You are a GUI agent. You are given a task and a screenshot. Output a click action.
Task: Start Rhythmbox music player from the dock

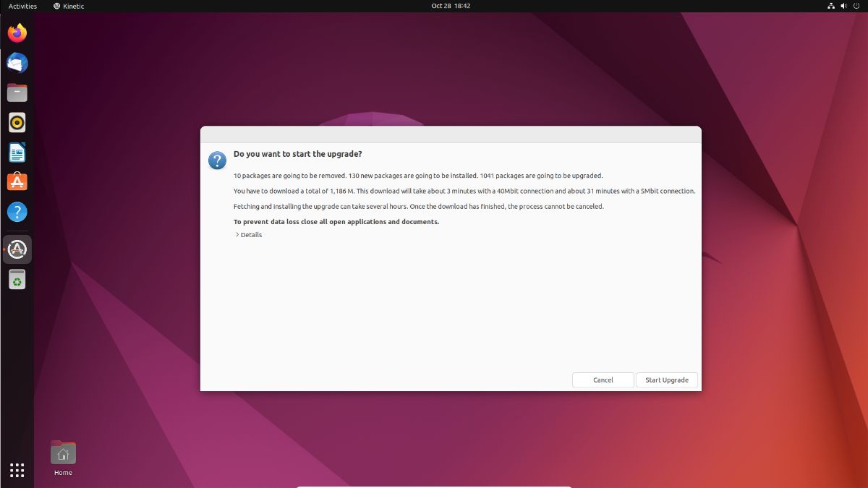click(17, 122)
